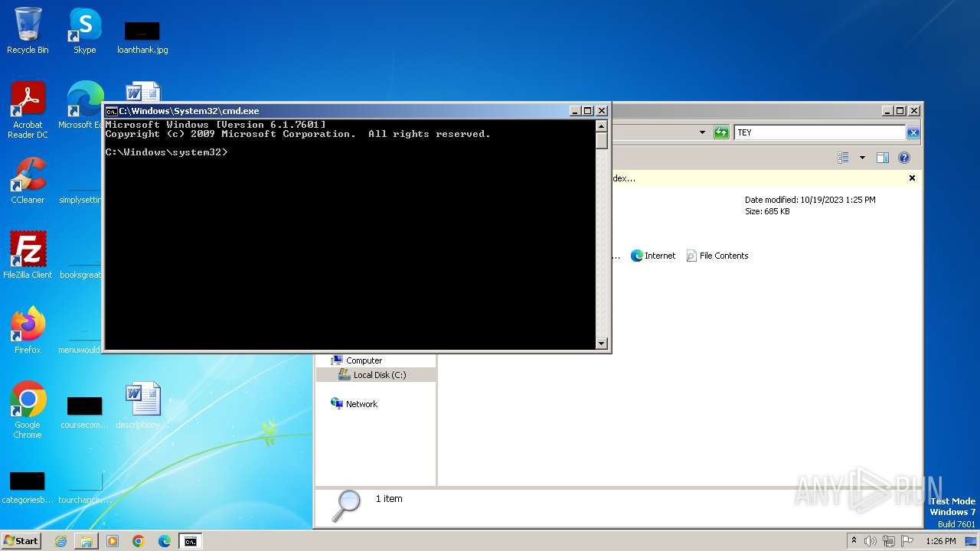Dismiss the yellow index information bar
The image size is (980, 551).
tap(912, 178)
